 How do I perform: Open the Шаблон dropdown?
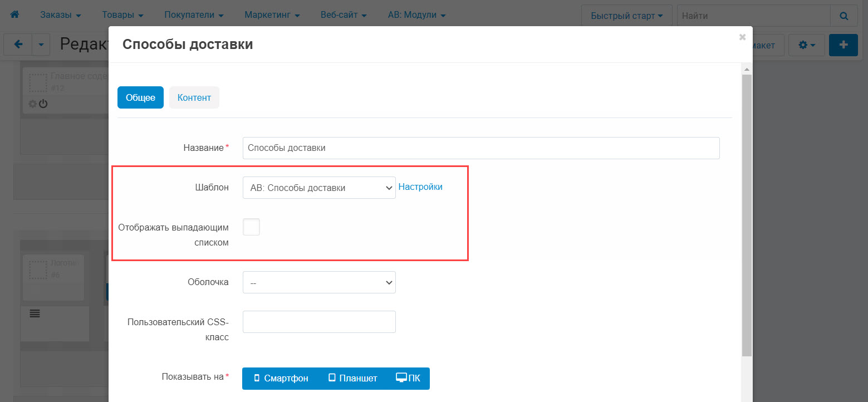coord(319,188)
